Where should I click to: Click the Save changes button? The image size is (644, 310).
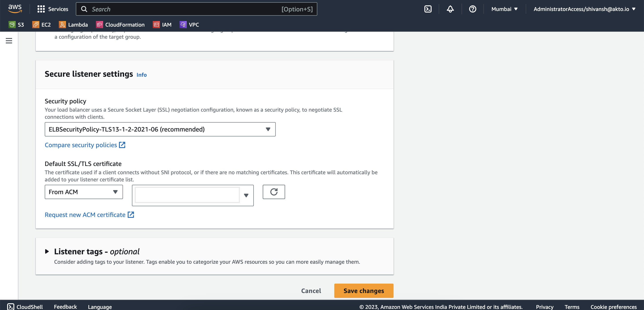coord(364,291)
